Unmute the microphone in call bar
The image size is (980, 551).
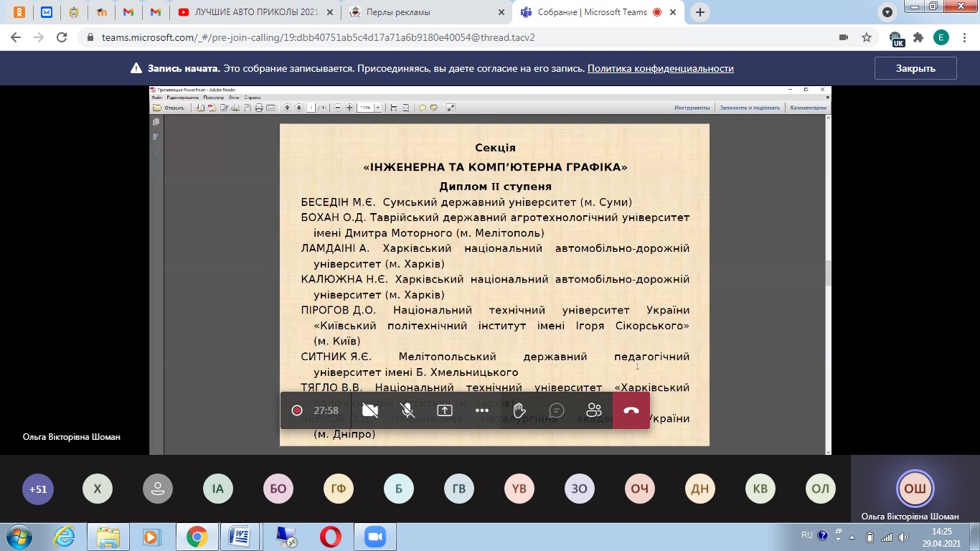[407, 410]
